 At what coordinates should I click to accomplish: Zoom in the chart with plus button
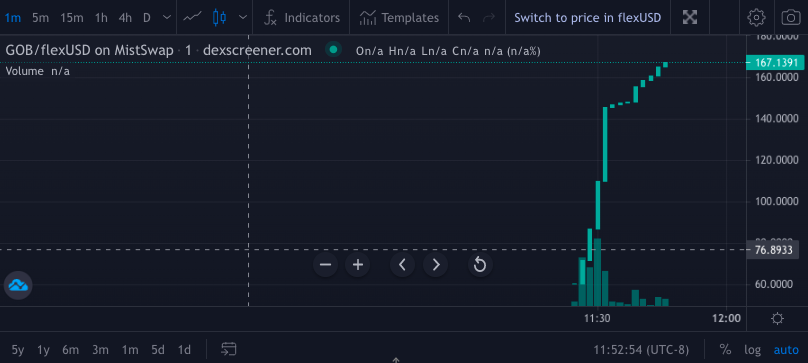pos(358,265)
